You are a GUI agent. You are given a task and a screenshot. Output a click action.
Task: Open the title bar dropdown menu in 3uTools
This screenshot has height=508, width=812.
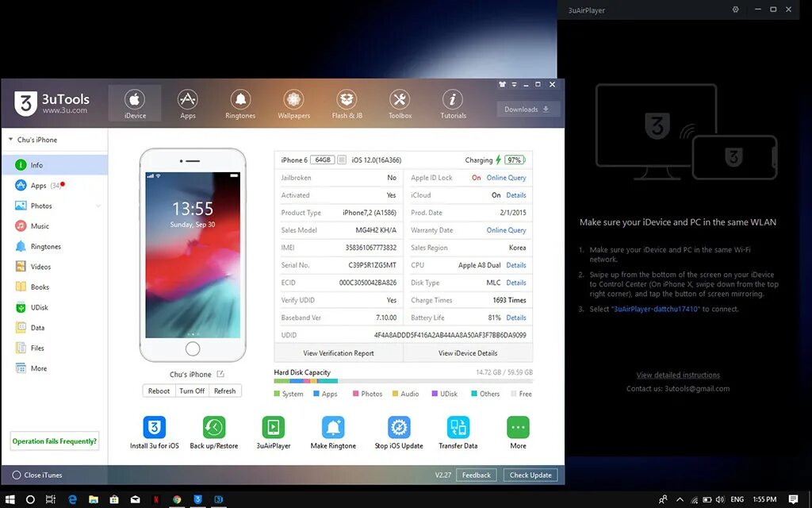pos(514,84)
